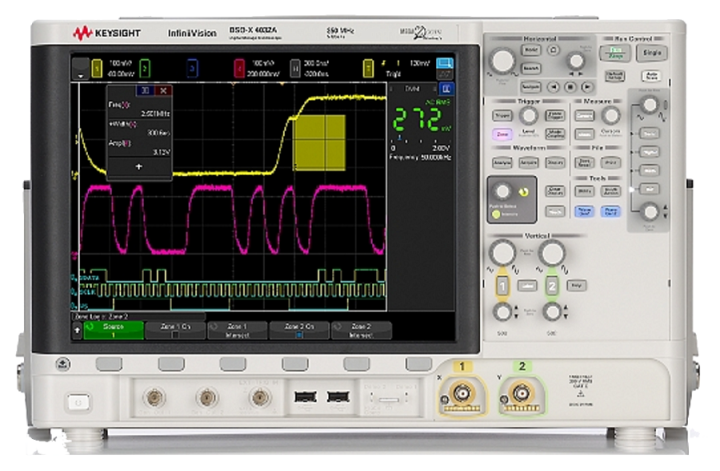Viewport: 720px width, 471px height.
Task: Click the blue Wave Gen2 button
Action: click(x=611, y=212)
